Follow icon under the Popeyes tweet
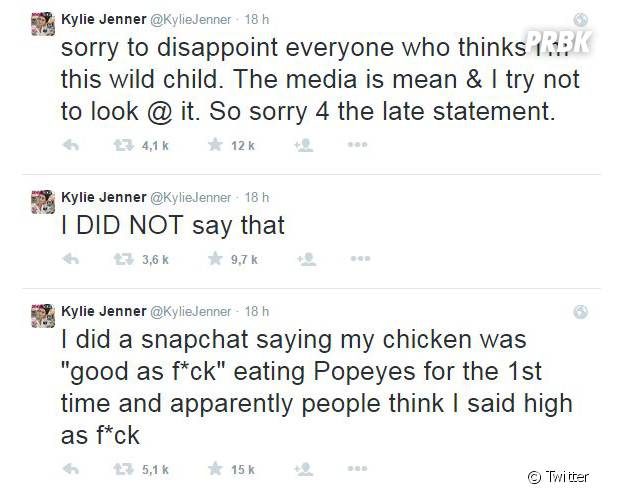Image resolution: width=624 pixels, height=492 pixels. [304, 469]
